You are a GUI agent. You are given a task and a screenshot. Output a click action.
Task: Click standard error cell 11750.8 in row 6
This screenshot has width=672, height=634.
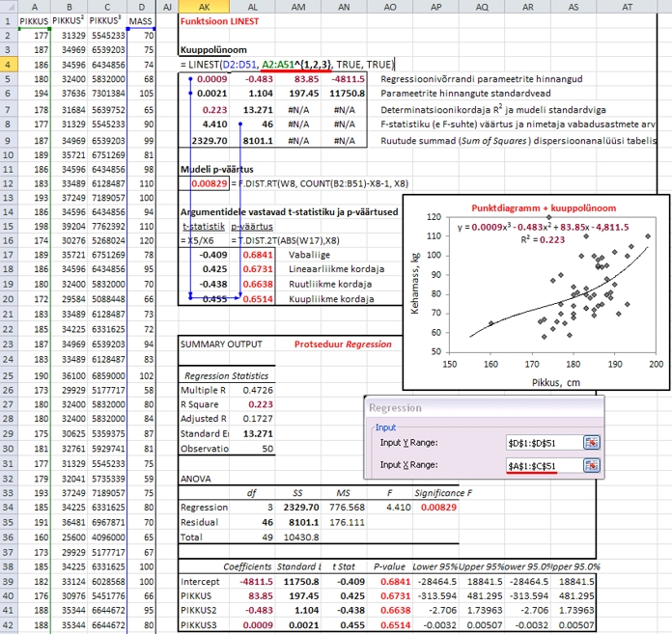(x=344, y=94)
